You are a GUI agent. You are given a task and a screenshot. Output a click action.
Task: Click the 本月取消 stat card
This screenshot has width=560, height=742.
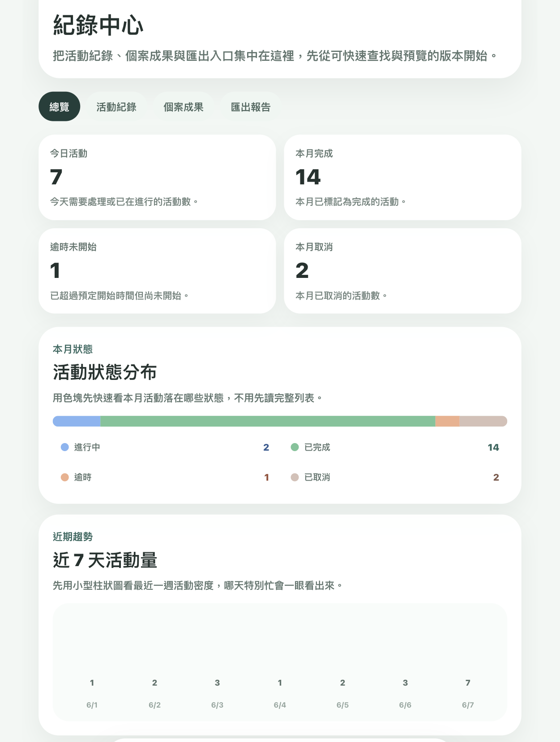point(402,271)
